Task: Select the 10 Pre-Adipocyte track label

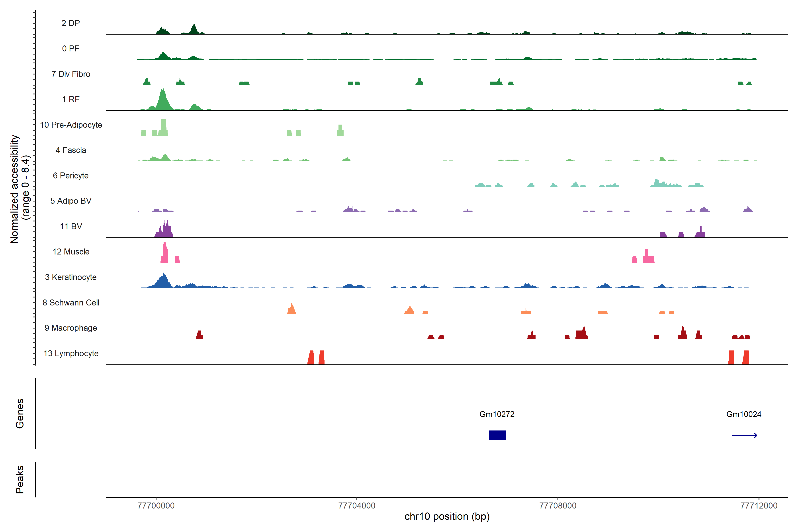Action: pyautogui.click(x=71, y=125)
